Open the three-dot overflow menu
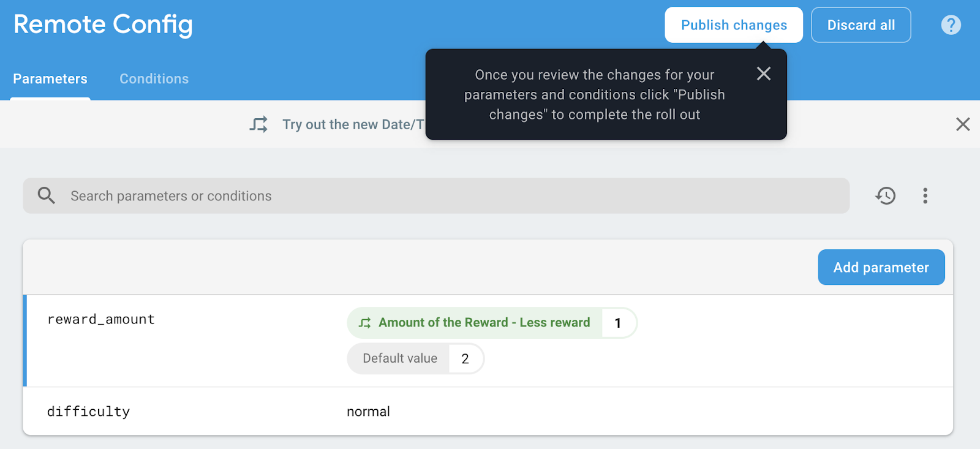980x449 pixels. tap(925, 196)
